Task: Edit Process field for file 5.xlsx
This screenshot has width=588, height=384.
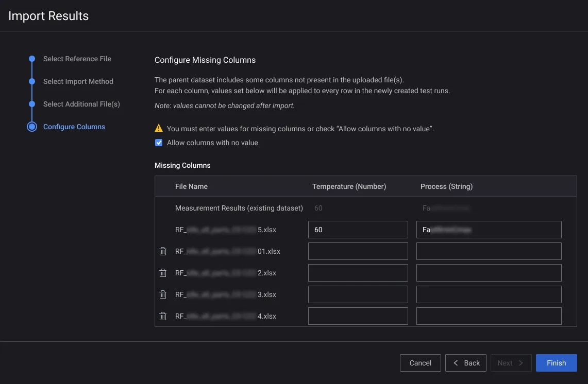Action: click(x=489, y=230)
